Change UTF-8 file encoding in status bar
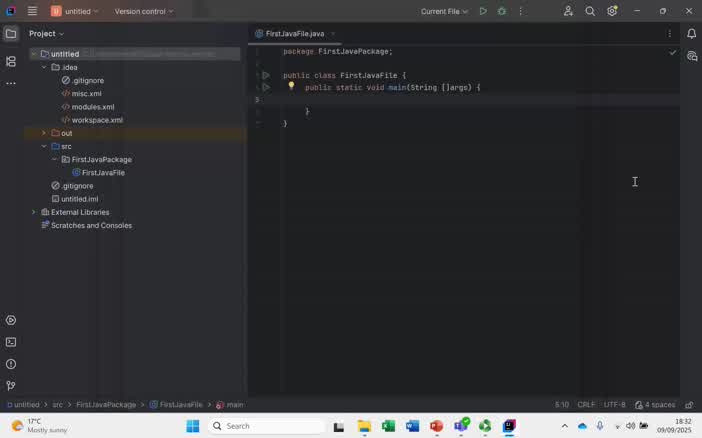Image resolution: width=702 pixels, height=438 pixels. coord(614,405)
